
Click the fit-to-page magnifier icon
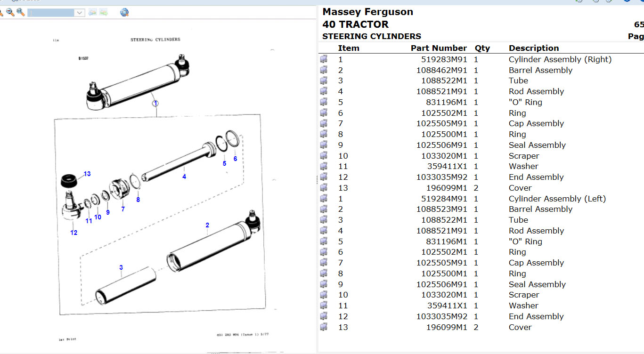pos(21,12)
